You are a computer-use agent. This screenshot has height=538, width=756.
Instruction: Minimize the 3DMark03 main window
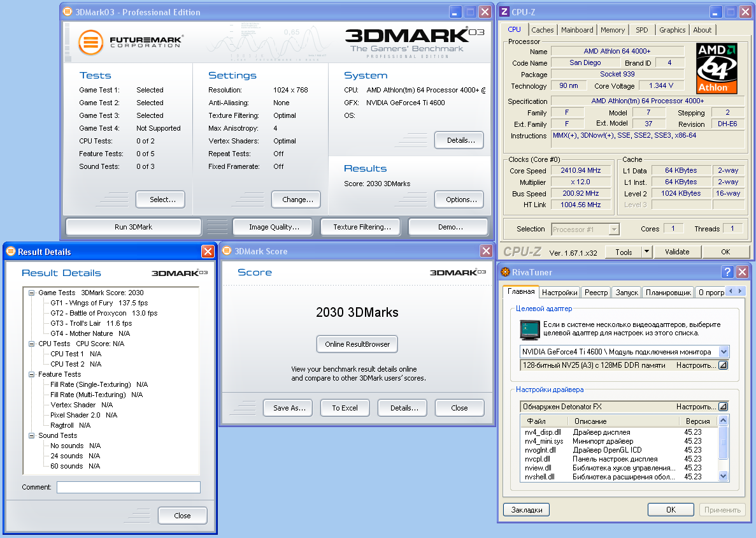coord(455,12)
